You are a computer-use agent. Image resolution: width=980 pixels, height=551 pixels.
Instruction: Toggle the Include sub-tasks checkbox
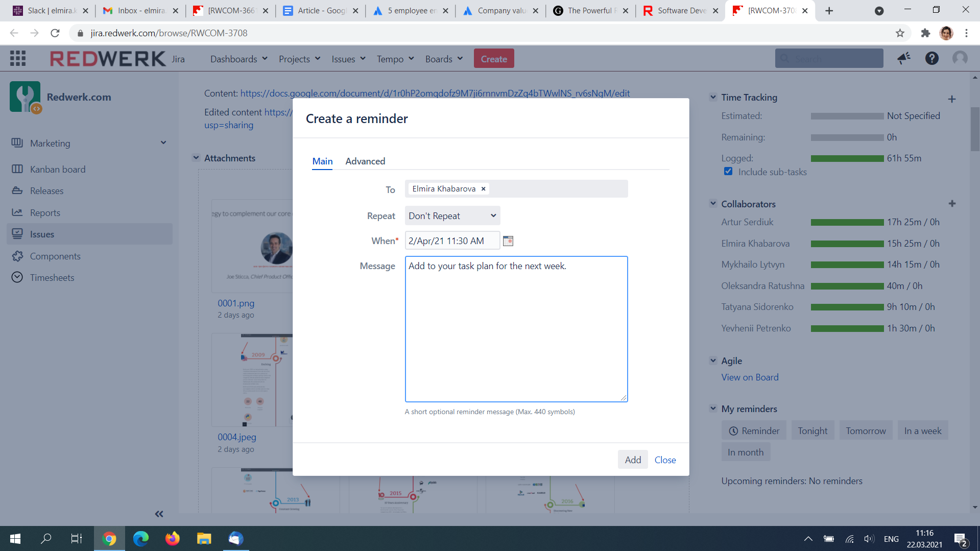click(x=728, y=172)
